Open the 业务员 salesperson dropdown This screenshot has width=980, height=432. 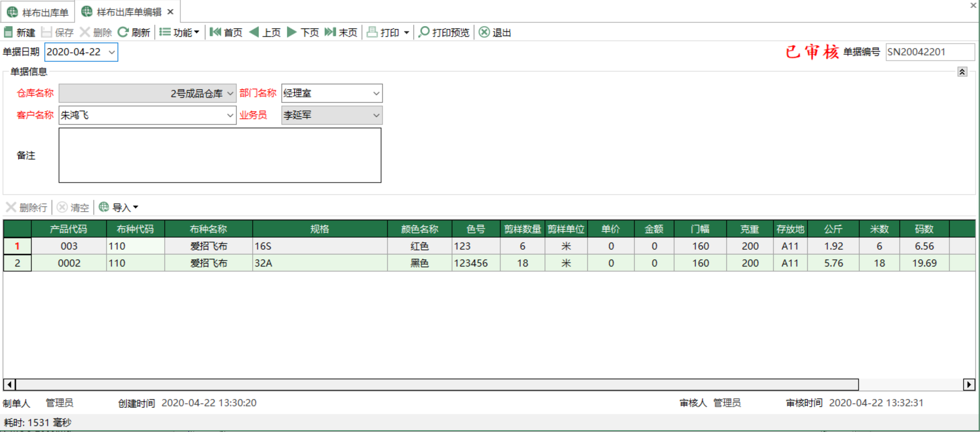[x=376, y=115]
